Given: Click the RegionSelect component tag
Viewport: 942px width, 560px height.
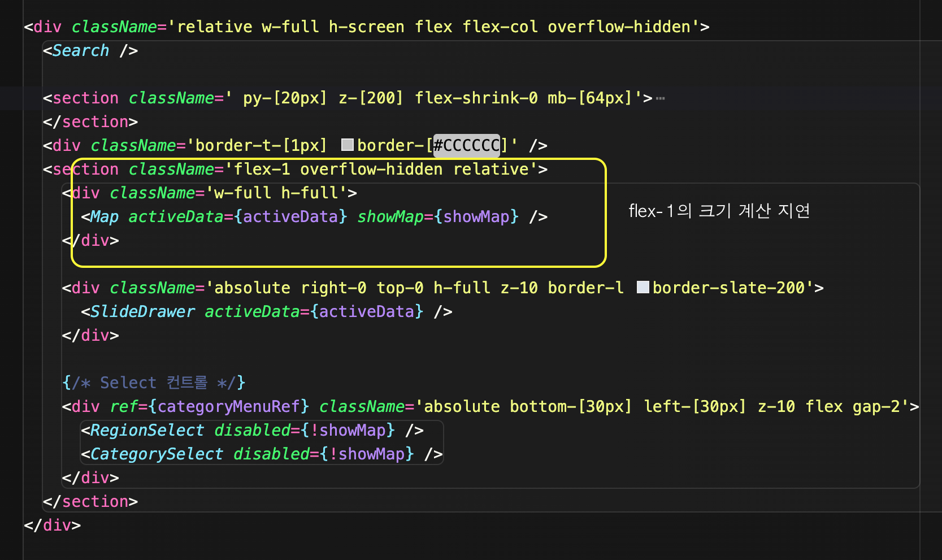Looking at the screenshot, I should [x=146, y=431].
